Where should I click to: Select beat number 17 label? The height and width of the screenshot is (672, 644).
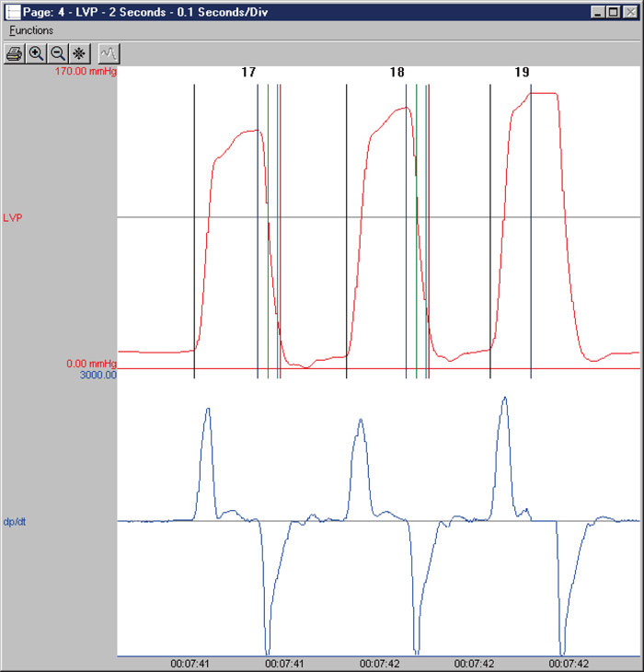coord(248,72)
